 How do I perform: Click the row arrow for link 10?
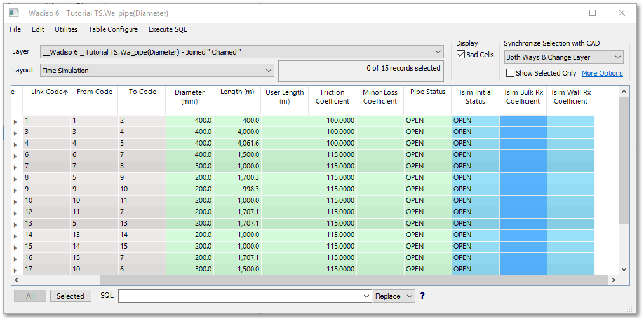point(16,201)
